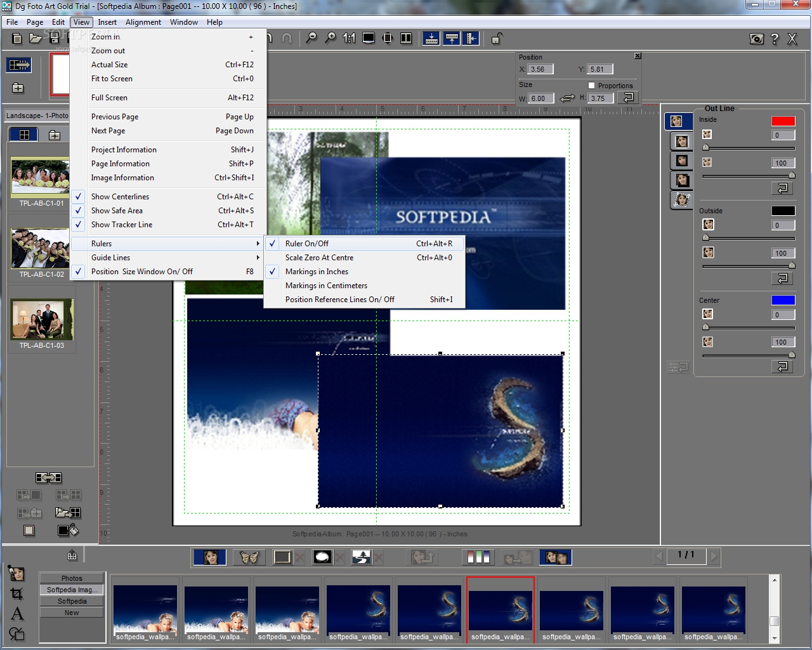
Task: Select Scale Zero At Centre
Action: coord(364,258)
